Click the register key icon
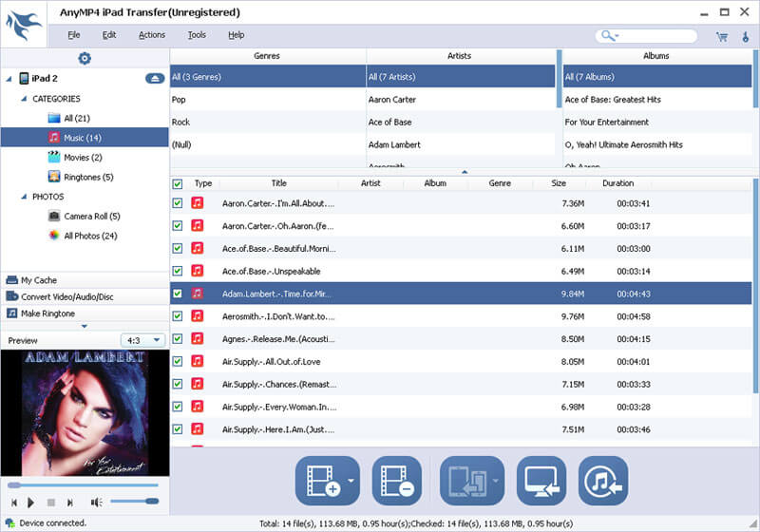Screen dimensions: 760x532 coord(746,37)
